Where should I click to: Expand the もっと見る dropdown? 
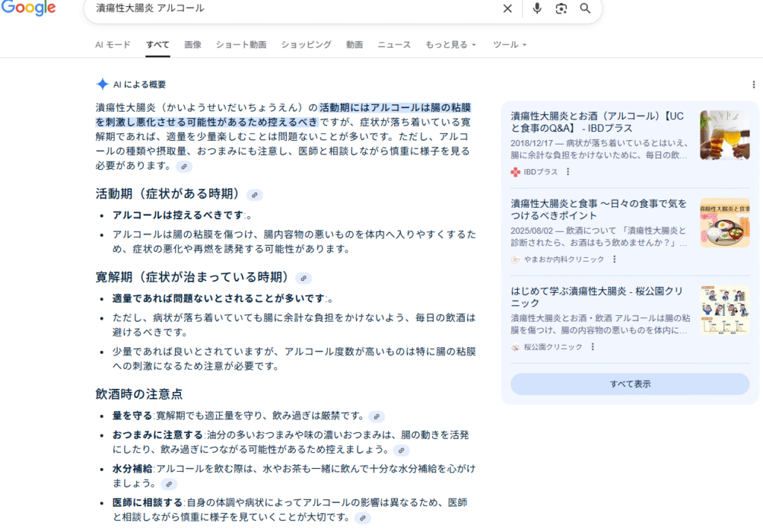click(451, 45)
